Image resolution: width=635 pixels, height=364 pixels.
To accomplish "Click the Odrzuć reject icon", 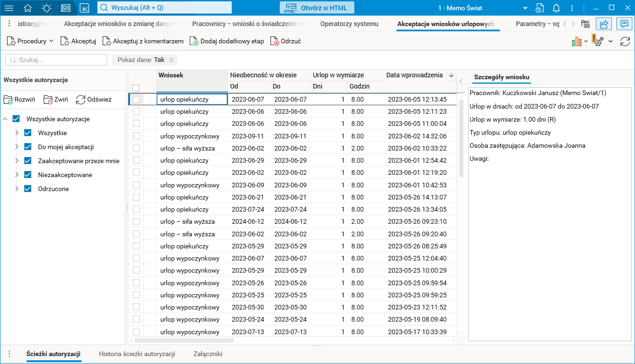I will (276, 41).
